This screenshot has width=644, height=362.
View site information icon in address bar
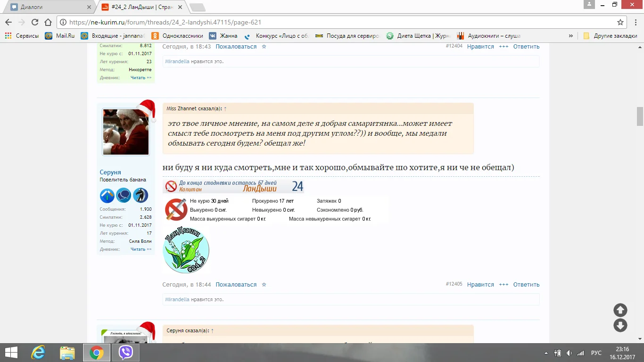[x=63, y=22]
